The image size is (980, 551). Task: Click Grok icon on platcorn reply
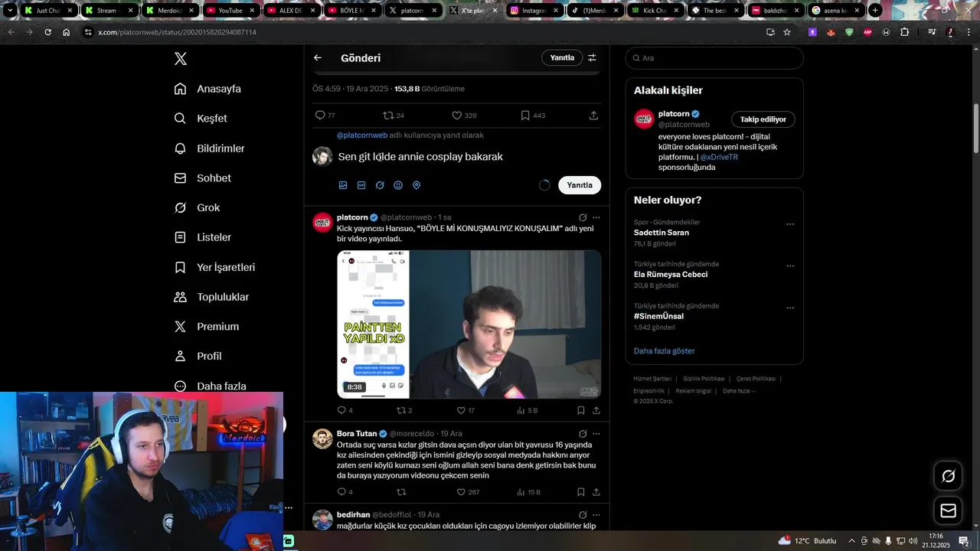click(583, 217)
